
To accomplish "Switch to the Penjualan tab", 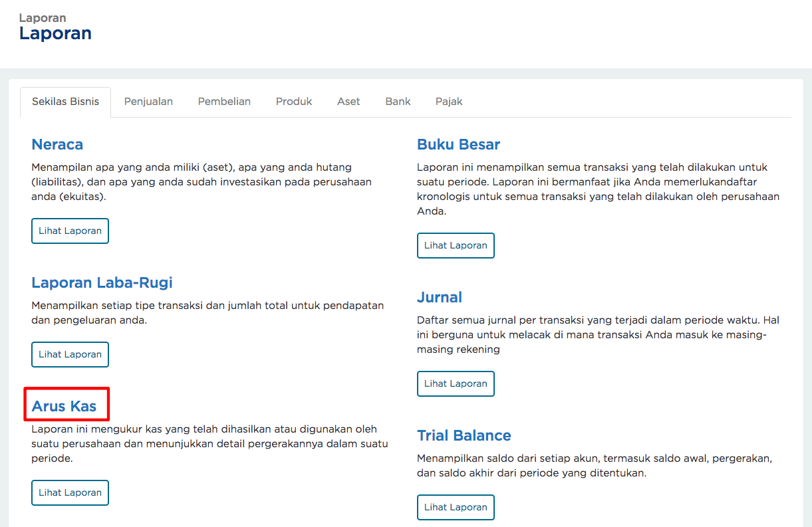I will pos(148,101).
